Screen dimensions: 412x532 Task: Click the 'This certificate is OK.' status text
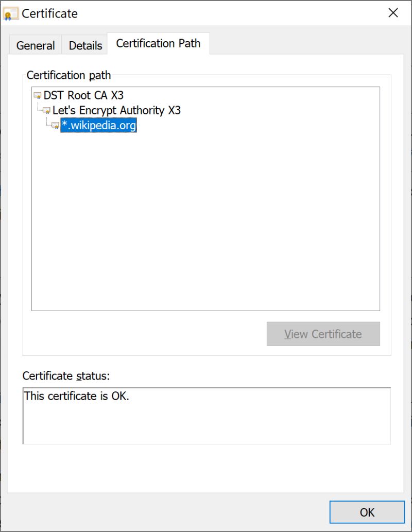(76, 396)
